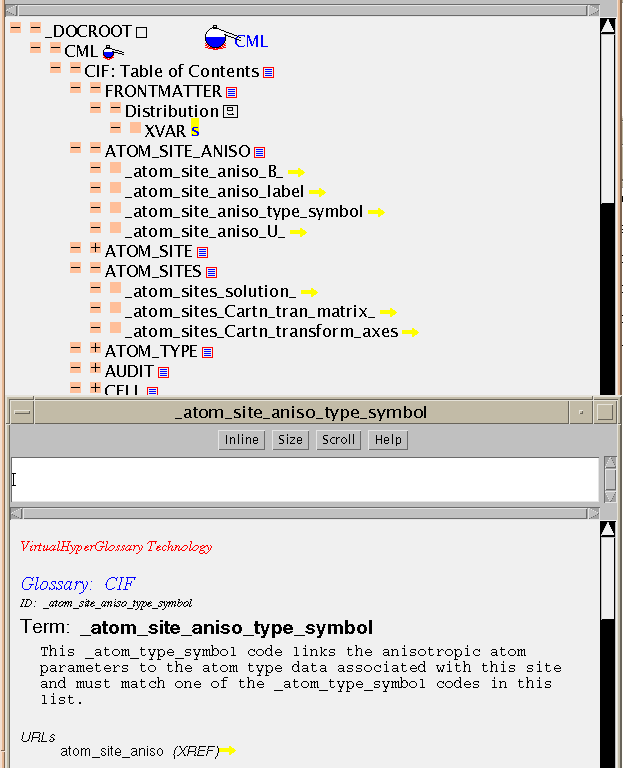The height and width of the screenshot is (768, 623).
Task: Click the yellow arrow next to _atom_site_aniso_B_
Action: 295,172
